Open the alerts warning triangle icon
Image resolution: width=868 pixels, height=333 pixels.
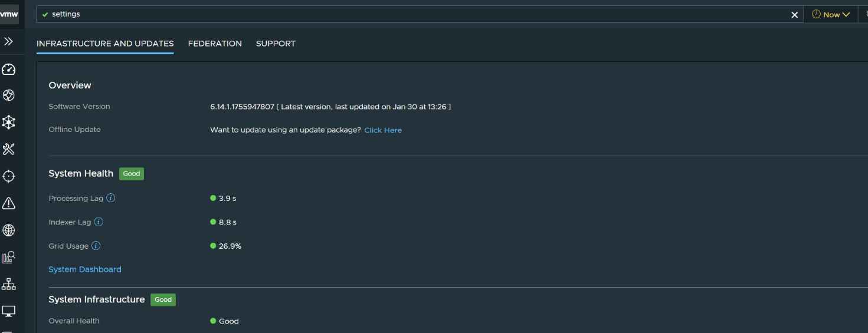pos(9,203)
